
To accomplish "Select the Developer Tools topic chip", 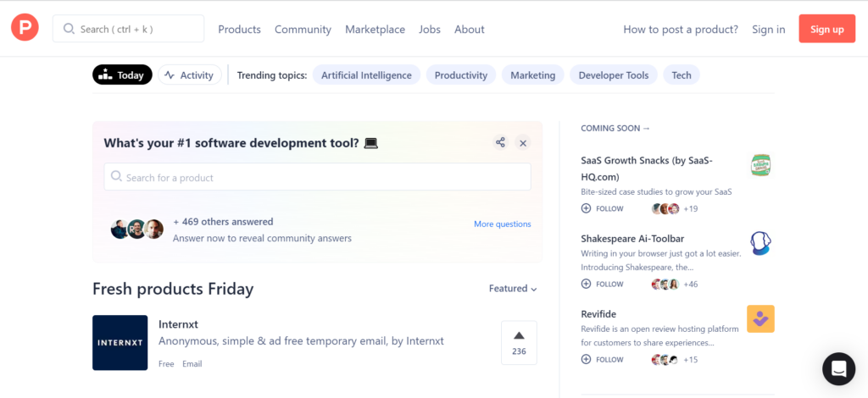I will (x=614, y=75).
